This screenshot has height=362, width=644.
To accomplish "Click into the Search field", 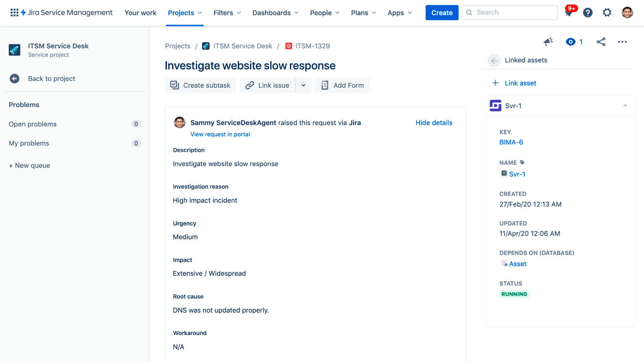I will [509, 12].
